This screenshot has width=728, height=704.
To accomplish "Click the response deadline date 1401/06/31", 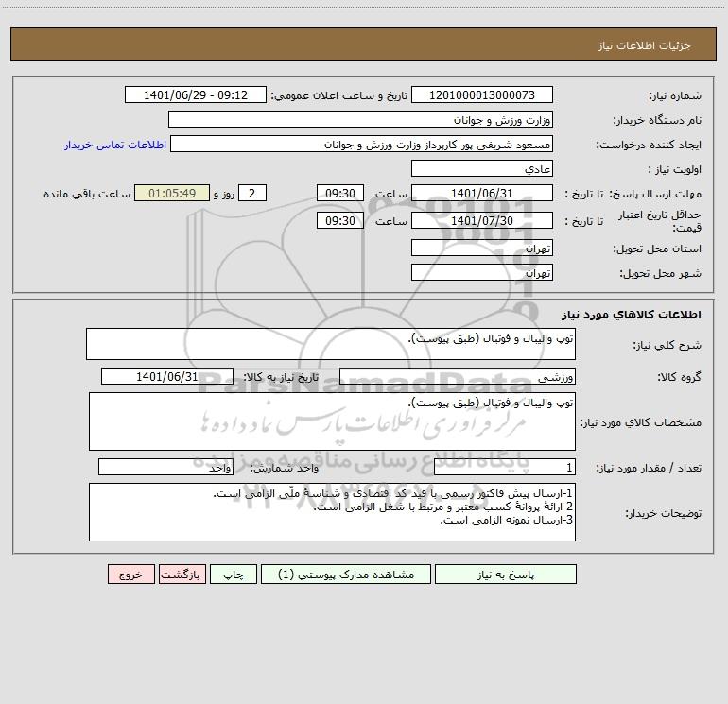I will coord(482,193).
